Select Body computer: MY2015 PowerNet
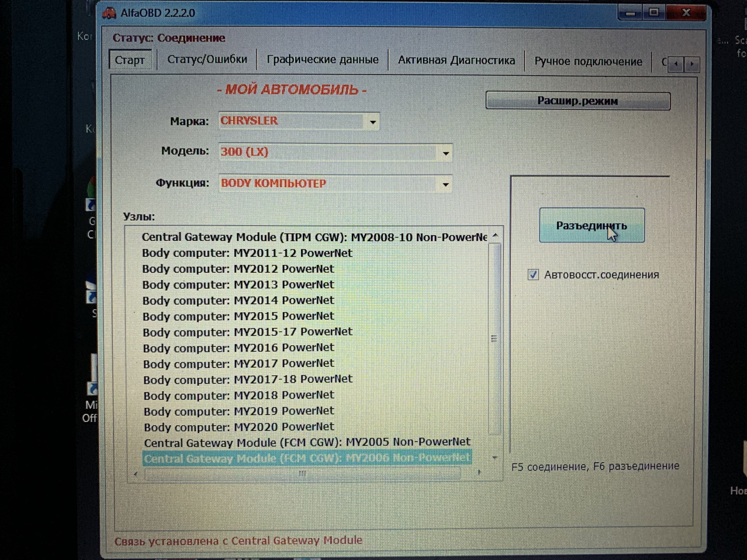Image resolution: width=747 pixels, height=560 pixels. (x=238, y=316)
